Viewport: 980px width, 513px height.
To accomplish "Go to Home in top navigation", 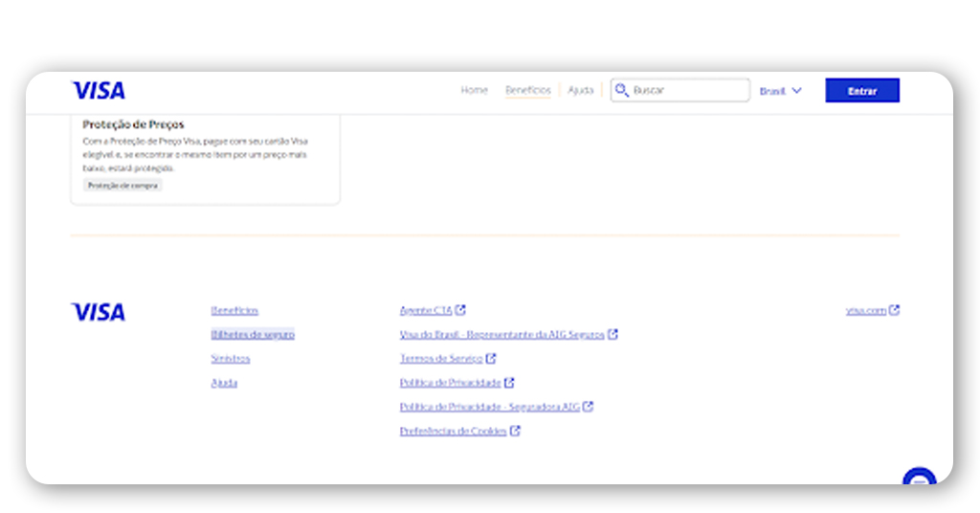I will pos(474,90).
